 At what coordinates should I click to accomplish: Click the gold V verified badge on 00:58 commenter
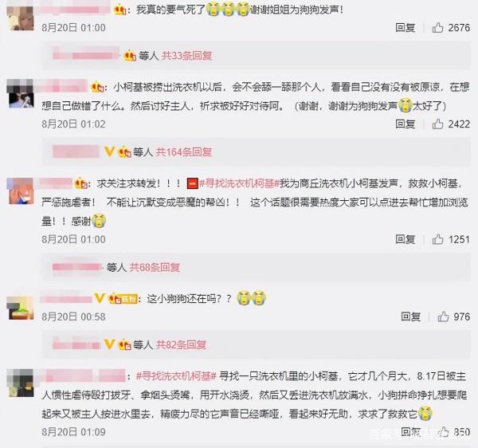point(100,298)
